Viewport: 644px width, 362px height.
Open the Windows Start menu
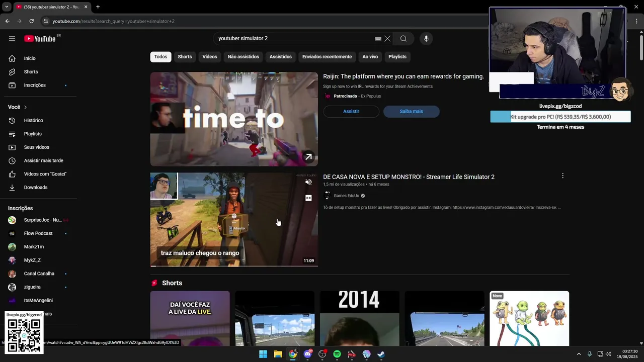pos(263,354)
